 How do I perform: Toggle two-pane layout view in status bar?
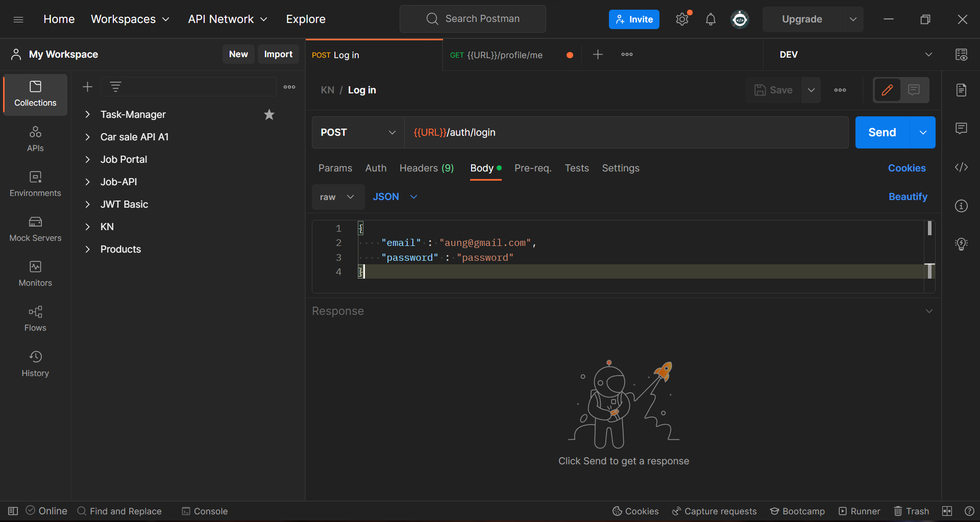point(947,511)
